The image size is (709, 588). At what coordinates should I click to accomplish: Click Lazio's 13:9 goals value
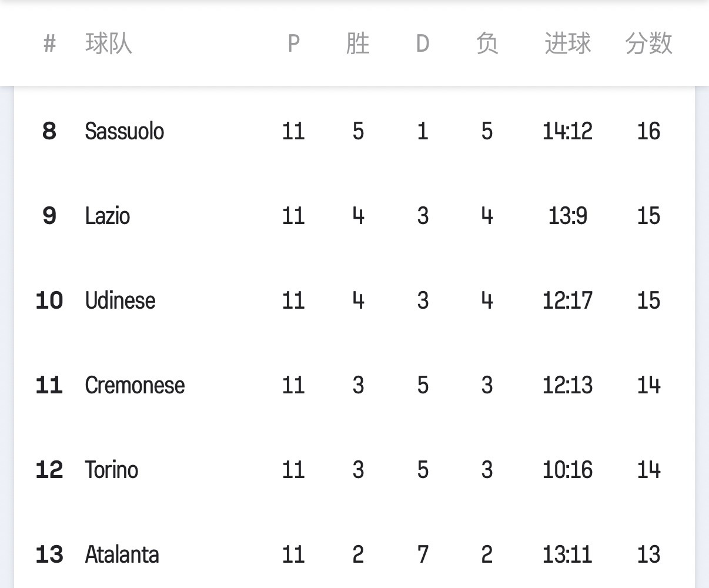coord(567,216)
